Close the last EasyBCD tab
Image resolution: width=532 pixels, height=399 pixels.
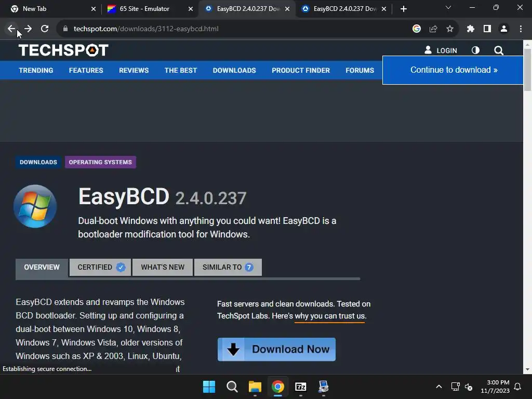coord(384,9)
